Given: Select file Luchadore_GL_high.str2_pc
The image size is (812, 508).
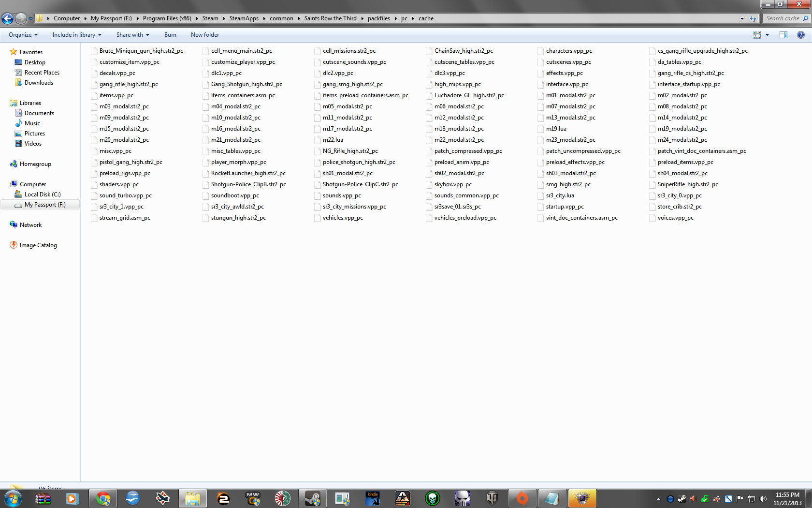Looking at the screenshot, I should (469, 95).
